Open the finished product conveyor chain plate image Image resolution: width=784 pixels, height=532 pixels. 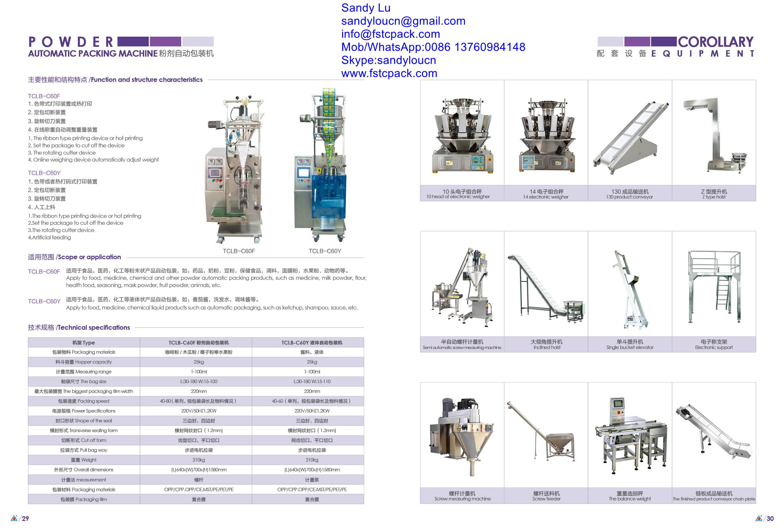714,431
